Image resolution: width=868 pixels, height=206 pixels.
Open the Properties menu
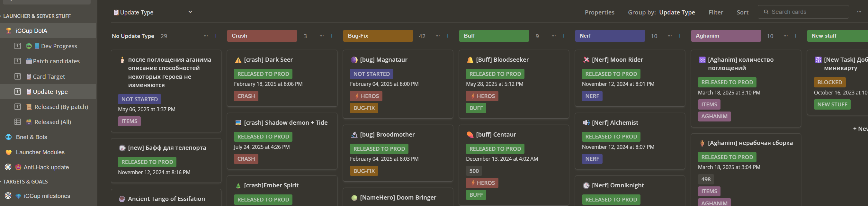tap(599, 13)
